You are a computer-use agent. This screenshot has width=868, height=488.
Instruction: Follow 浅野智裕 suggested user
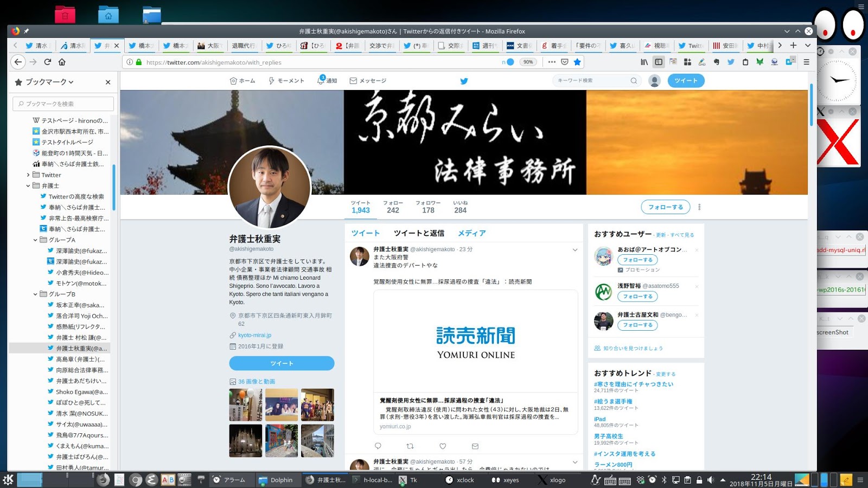[637, 297]
